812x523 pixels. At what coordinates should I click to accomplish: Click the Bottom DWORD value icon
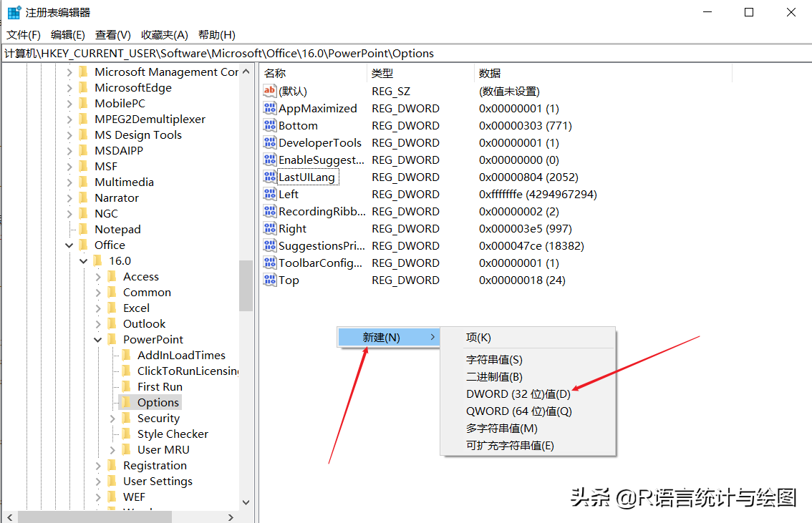pyautogui.click(x=270, y=125)
